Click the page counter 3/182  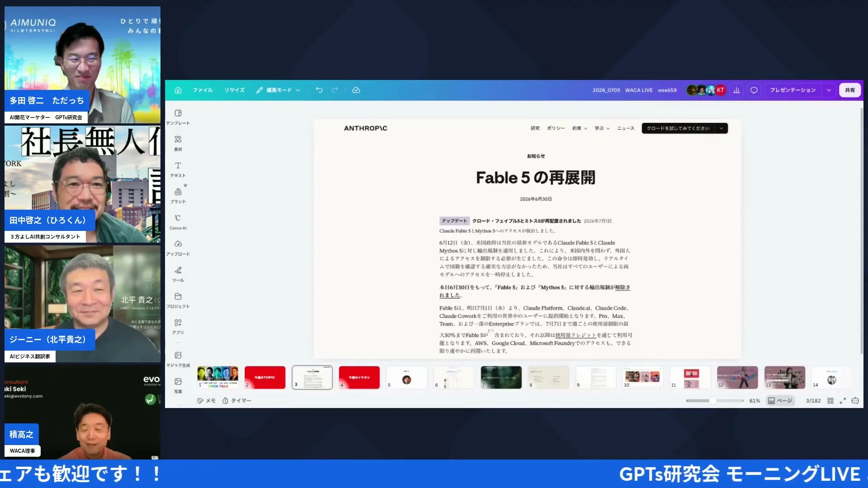tap(813, 401)
